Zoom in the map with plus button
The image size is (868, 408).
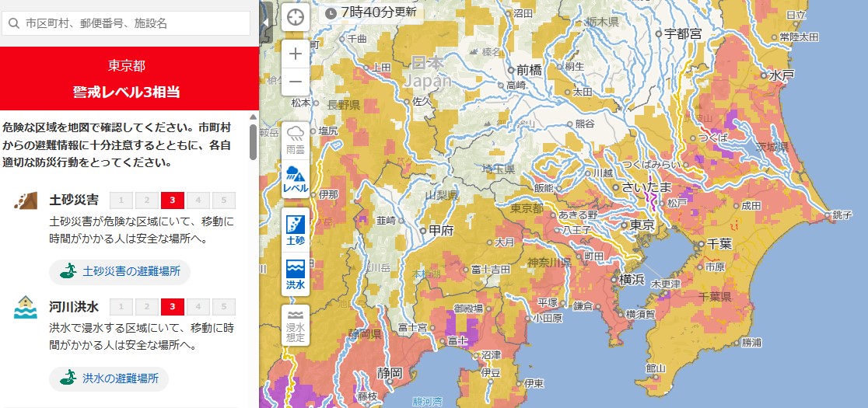tap(296, 54)
